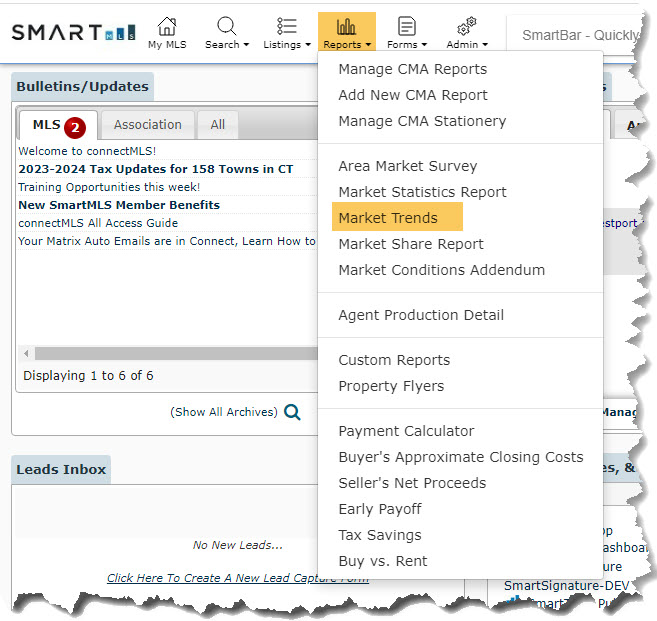Open connectMLS All Access Guide

click(98, 223)
